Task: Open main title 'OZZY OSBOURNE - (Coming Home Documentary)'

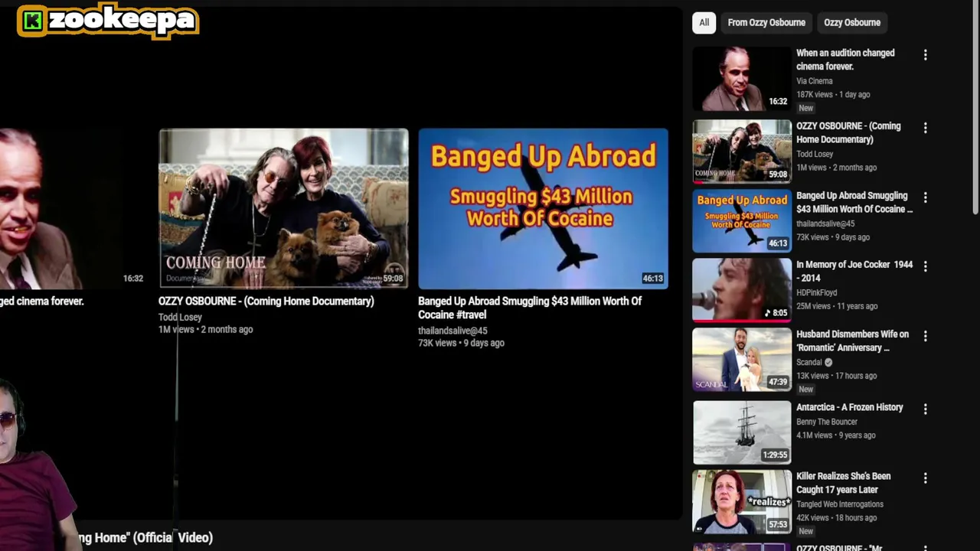Action: tap(266, 301)
